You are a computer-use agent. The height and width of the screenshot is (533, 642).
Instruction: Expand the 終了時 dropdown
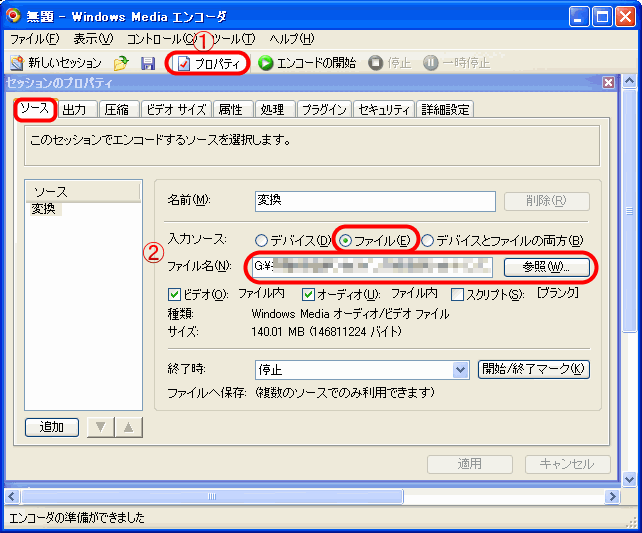(460, 370)
